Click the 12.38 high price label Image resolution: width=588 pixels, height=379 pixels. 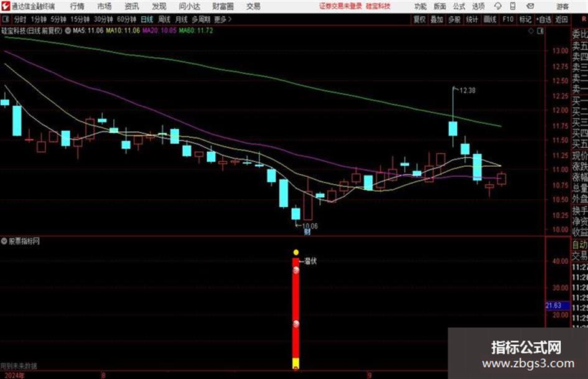467,90
